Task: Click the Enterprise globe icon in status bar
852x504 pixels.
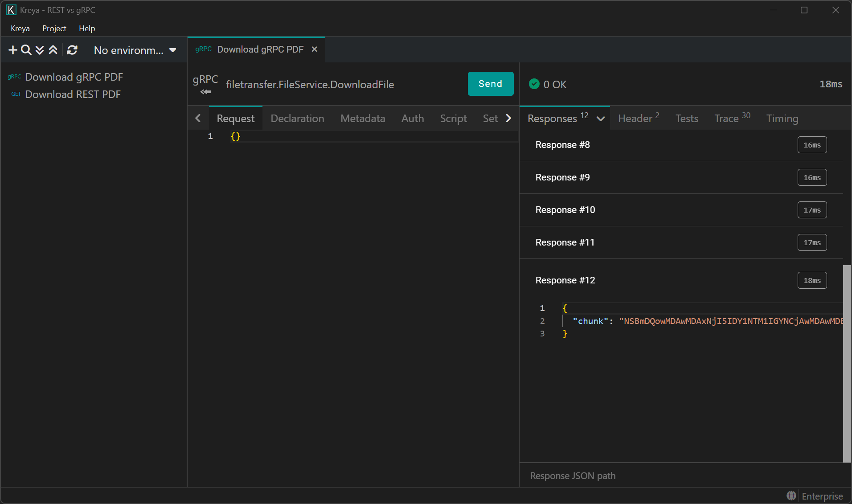Action: (791, 496)
